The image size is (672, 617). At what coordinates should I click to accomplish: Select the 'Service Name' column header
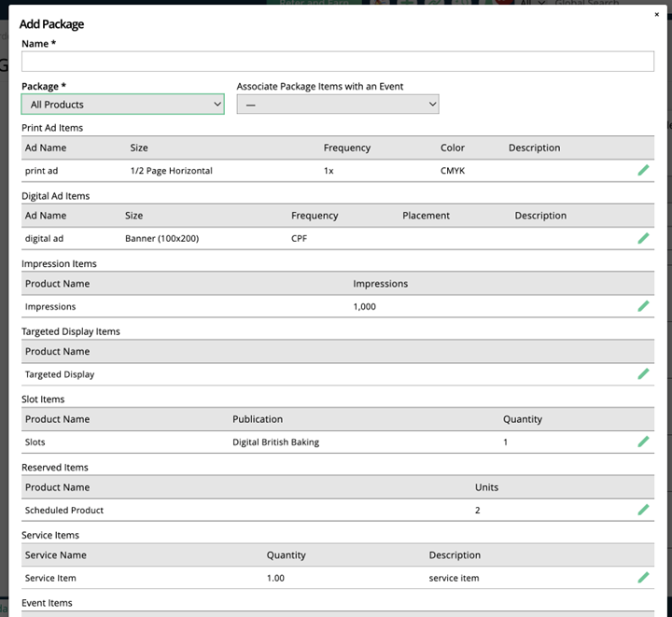56,554
